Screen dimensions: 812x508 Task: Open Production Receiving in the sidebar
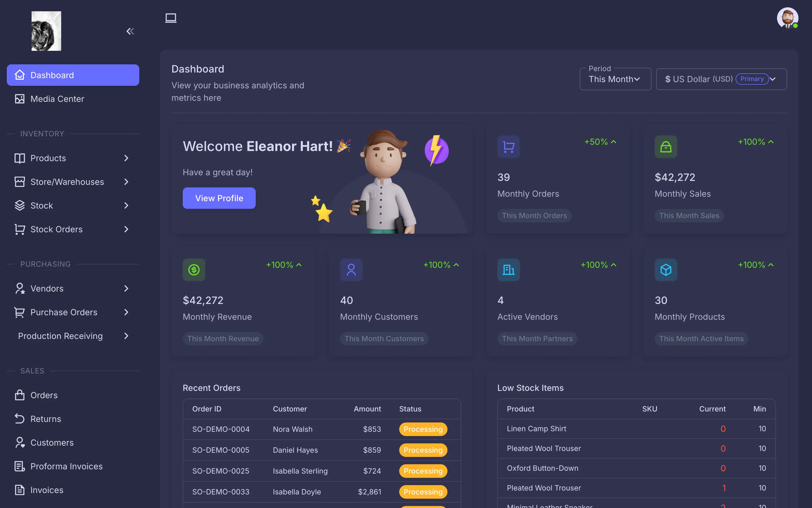pyautogui.click(x=73, y=336)
